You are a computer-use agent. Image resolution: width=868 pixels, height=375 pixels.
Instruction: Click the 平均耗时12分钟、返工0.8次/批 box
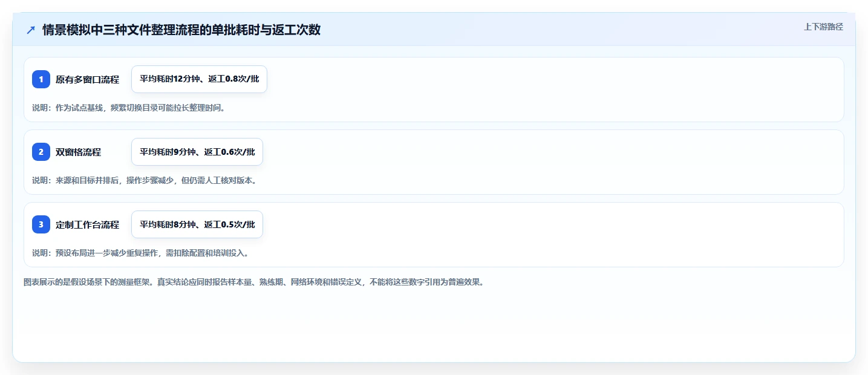pos(199,79)
